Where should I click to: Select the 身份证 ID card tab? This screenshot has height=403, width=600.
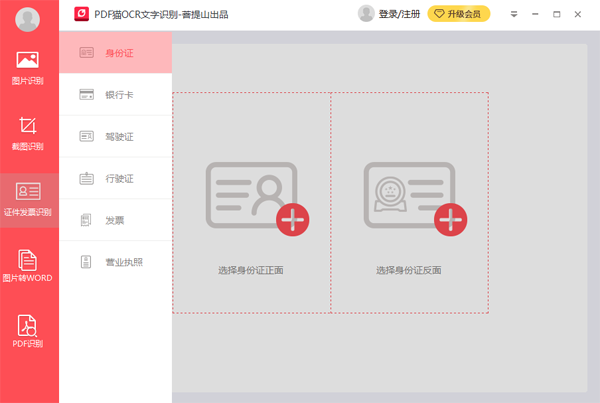116,52
